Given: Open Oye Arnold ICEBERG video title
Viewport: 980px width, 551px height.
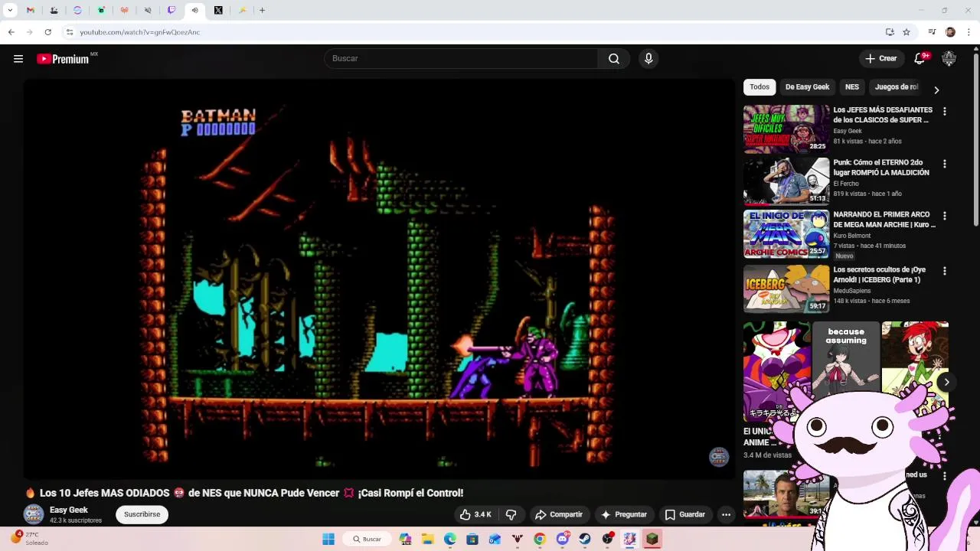Looking at the screenshot, I should tap(880, 275).
